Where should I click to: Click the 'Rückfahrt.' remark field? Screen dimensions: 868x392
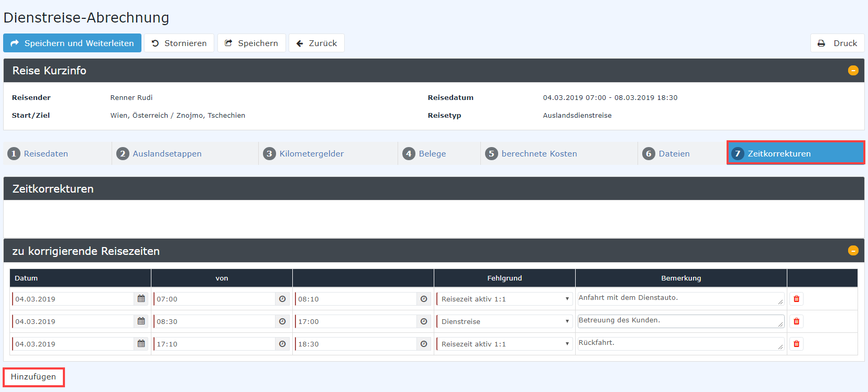[x=681, y=344]
